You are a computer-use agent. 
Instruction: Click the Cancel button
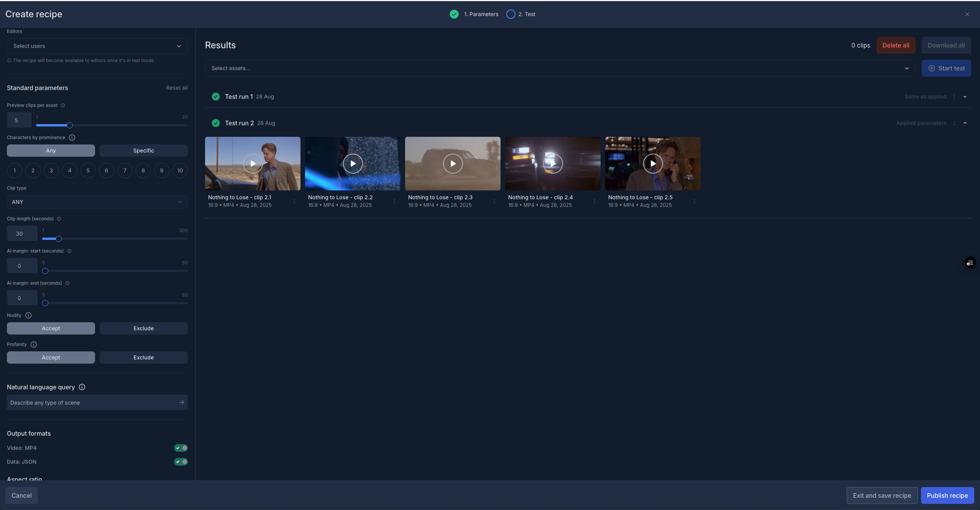pos(21,495)
